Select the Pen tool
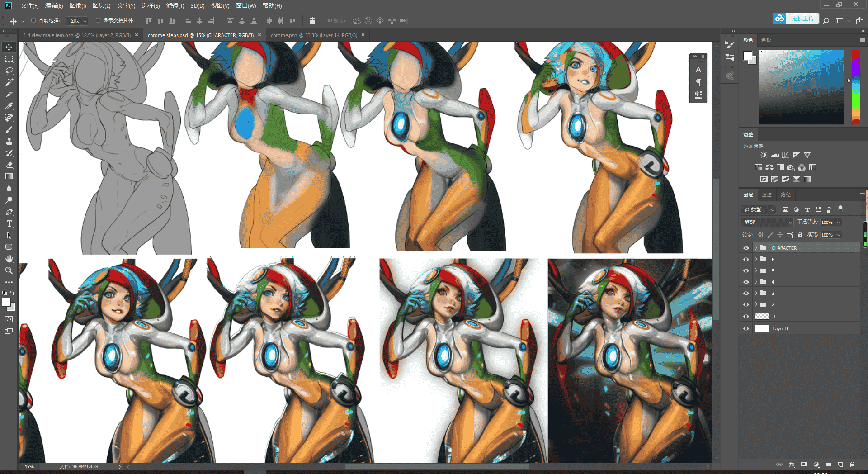This screenshot has height=474, width=868. click(x=9, y=212)
